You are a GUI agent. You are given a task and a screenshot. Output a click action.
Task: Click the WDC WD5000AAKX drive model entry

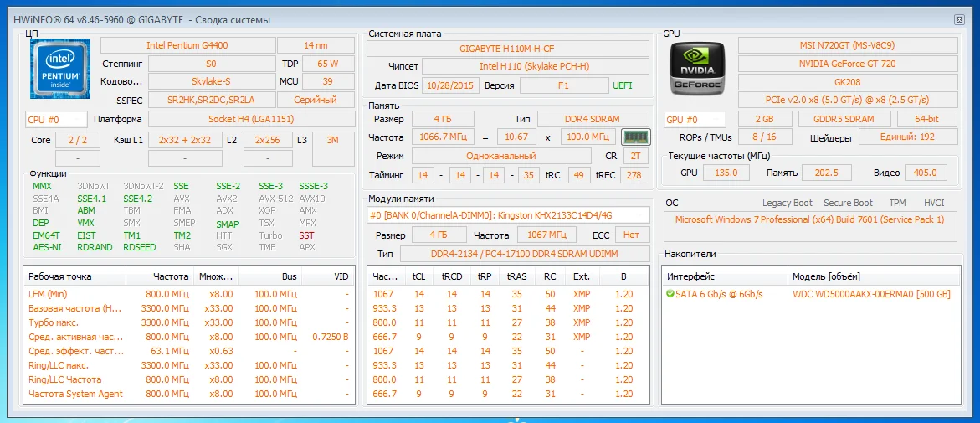[871, 294]
